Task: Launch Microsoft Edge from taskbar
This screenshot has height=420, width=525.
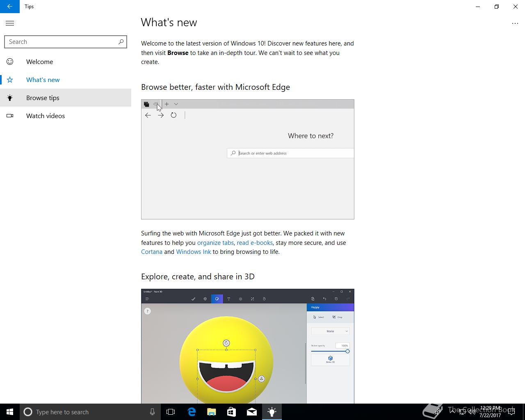Action: [x=191, y=412]
